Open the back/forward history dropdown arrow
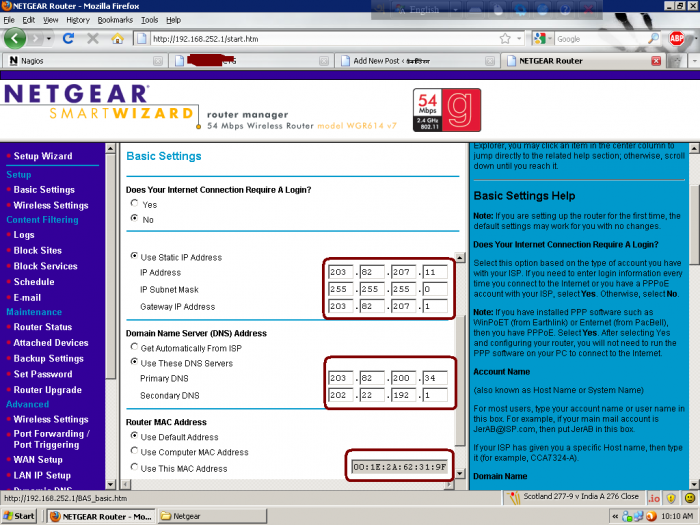This screenshot has width=700, height=525. pos(49,39)
